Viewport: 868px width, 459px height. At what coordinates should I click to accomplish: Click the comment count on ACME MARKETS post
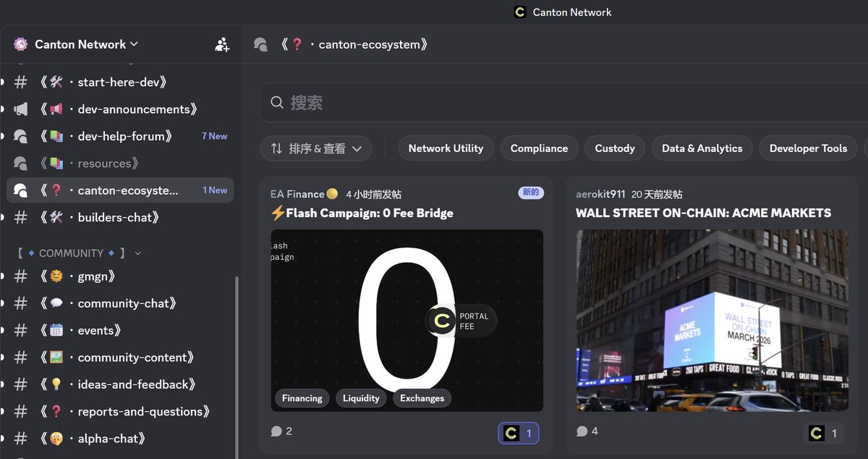(587, 431)
